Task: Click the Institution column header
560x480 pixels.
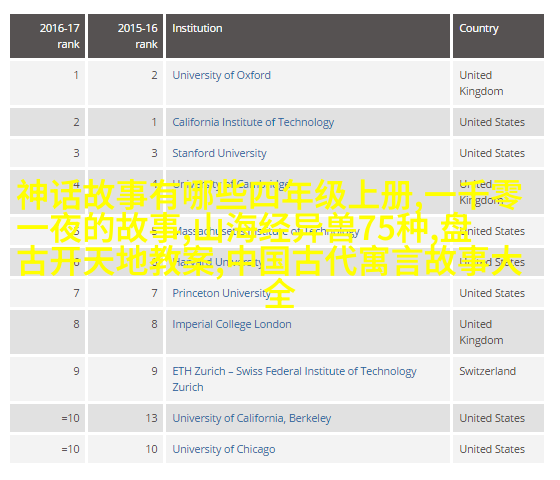Action: coord(308,36)
